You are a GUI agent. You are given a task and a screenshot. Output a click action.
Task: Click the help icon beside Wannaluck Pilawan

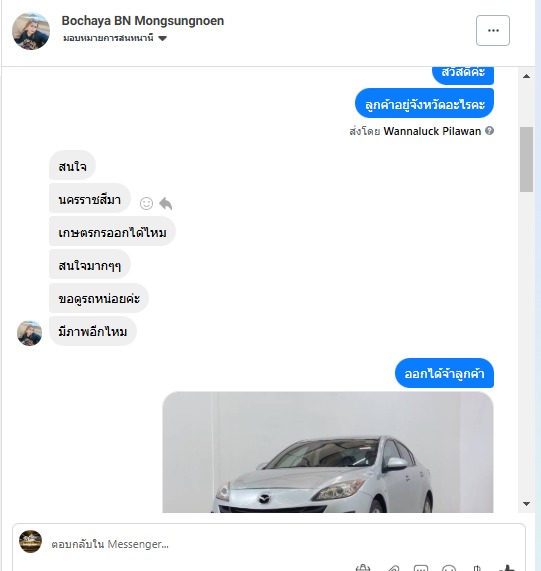click(490, 131)
